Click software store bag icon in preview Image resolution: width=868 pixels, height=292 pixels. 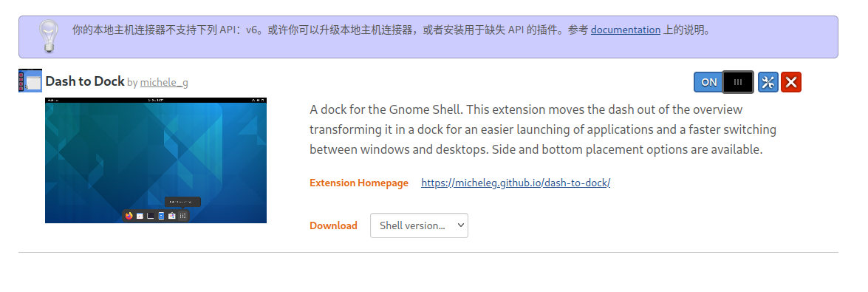(x=172, y=216)
